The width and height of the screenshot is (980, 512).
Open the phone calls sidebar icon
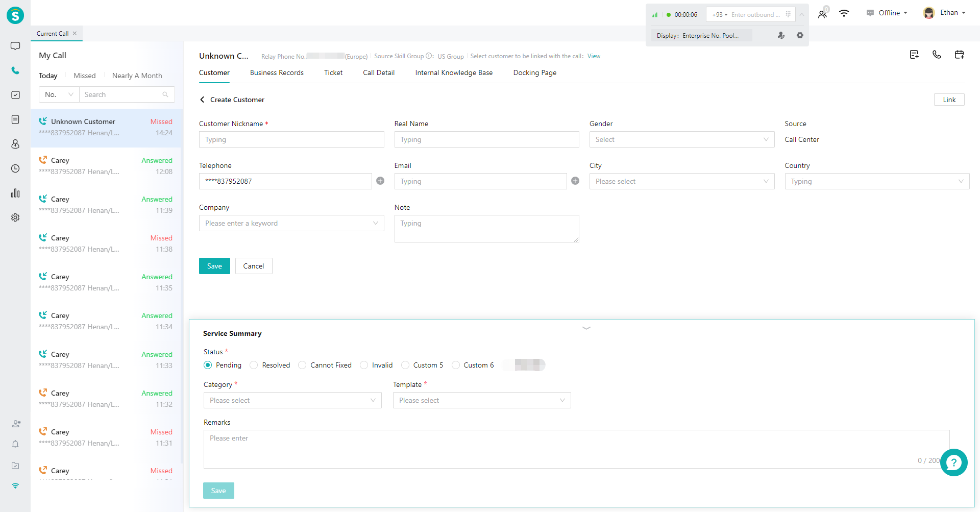tap(15, 70)
